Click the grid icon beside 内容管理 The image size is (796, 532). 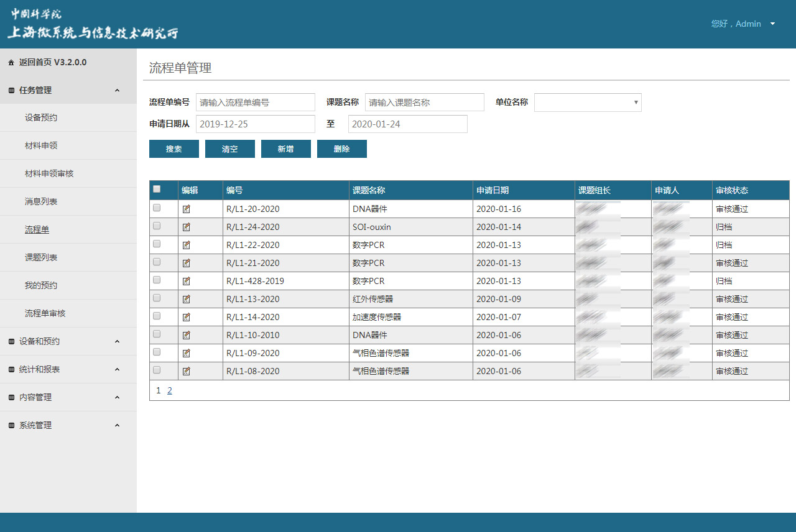pos(11,398)
